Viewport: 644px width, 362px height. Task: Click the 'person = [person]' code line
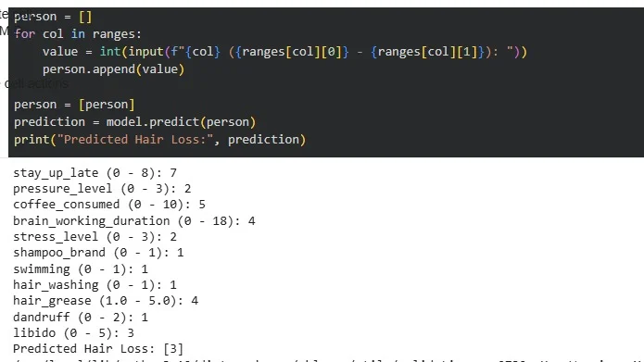(x=74, y=105)
